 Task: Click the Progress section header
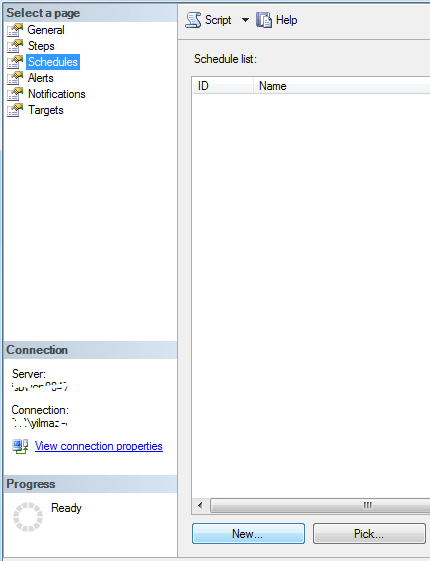(x=90, y=484)
